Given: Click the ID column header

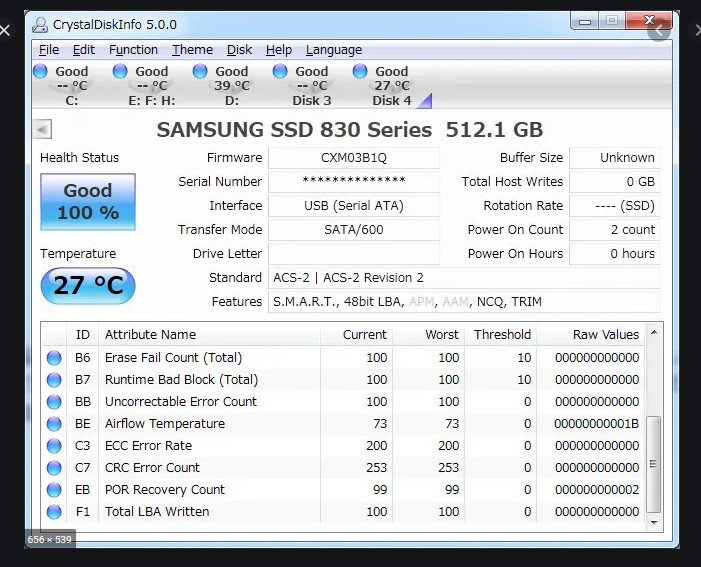Looking at the screenshot, I should (83, 334).
